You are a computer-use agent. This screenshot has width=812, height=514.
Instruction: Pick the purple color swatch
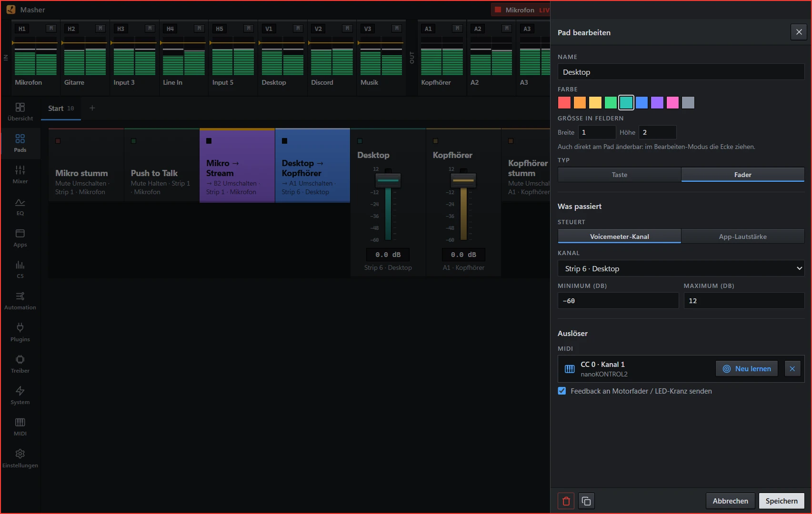pos(657,102)
